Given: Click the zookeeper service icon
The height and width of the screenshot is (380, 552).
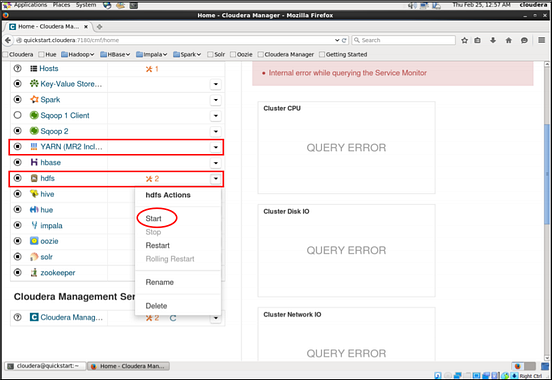Looking at the screenshot, I should coord(34,272).
